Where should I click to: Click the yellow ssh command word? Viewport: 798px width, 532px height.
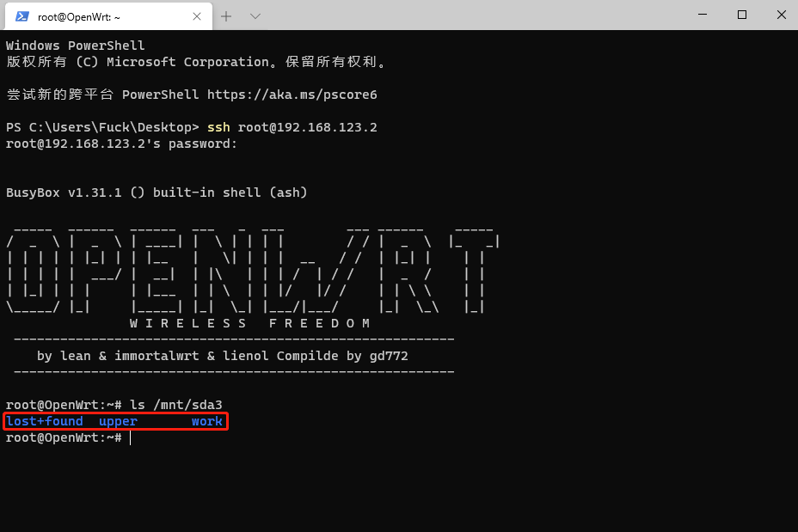218,127
